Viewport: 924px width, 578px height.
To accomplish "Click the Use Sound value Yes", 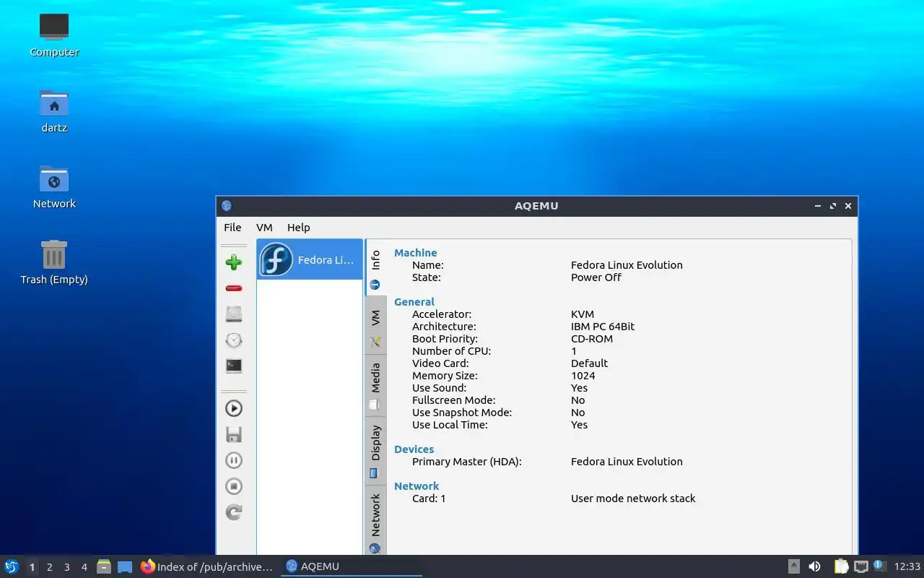I will [580, 388].
